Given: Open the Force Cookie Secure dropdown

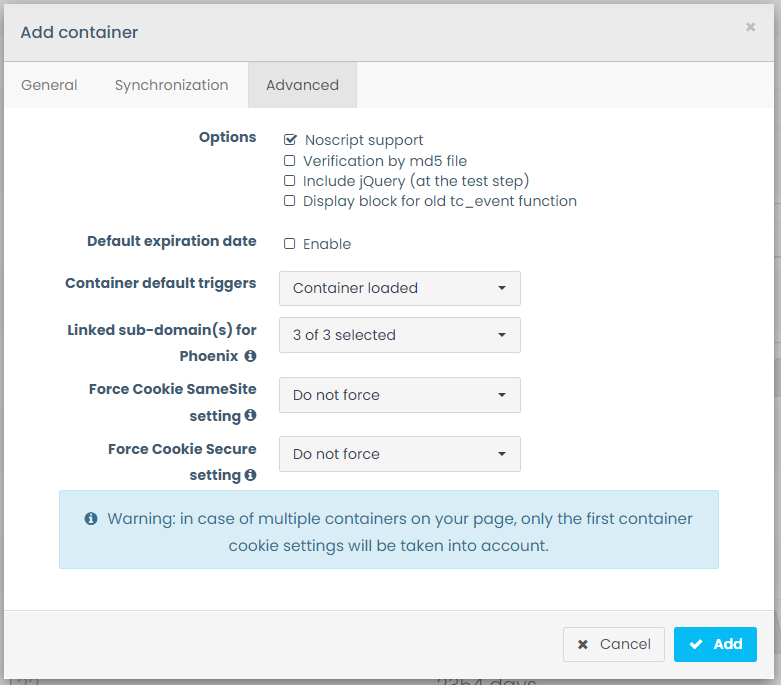Looking at the screenshot, I should (x=399, y=454).
